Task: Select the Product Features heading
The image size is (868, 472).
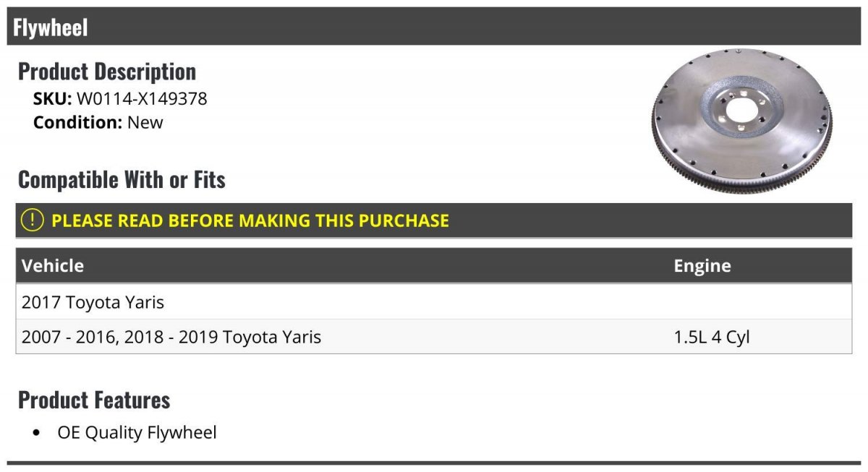Action: pos(94,400)
